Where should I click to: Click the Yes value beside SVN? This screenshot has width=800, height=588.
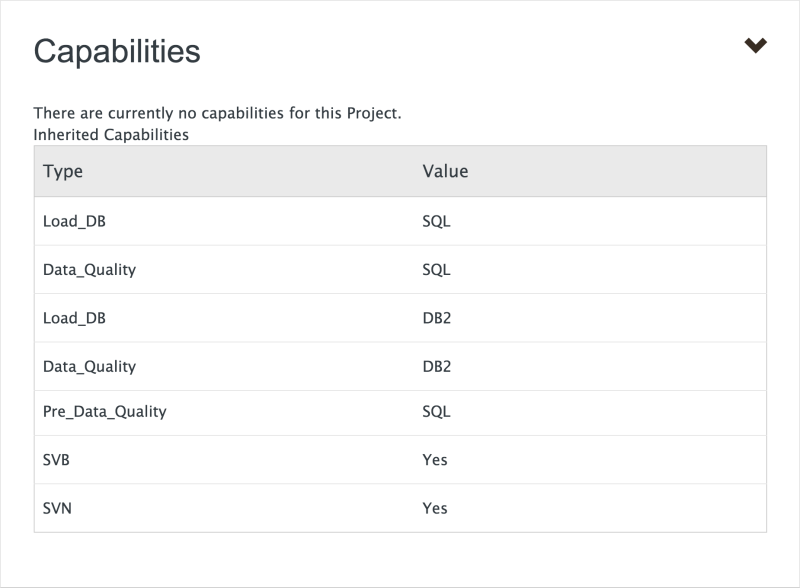click(436, 509)
